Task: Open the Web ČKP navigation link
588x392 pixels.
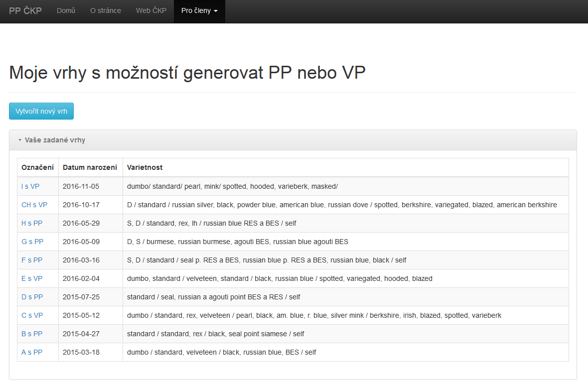Action: 151,11
